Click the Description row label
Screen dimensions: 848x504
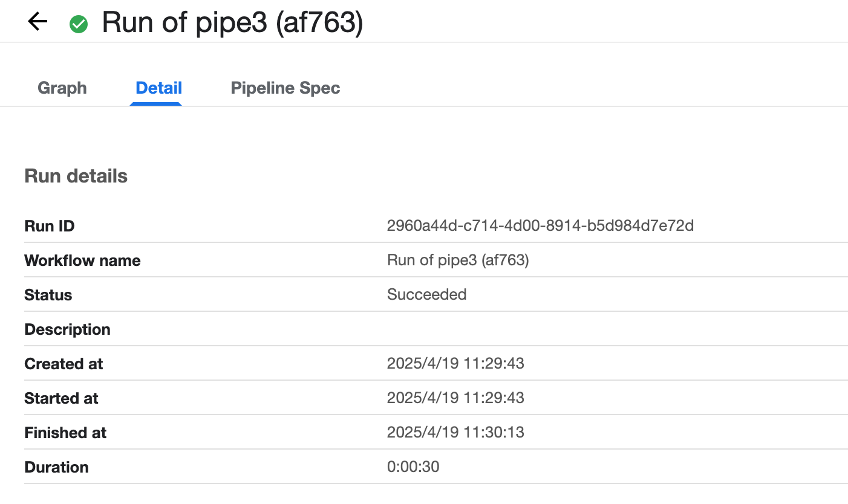pos(68,330)
